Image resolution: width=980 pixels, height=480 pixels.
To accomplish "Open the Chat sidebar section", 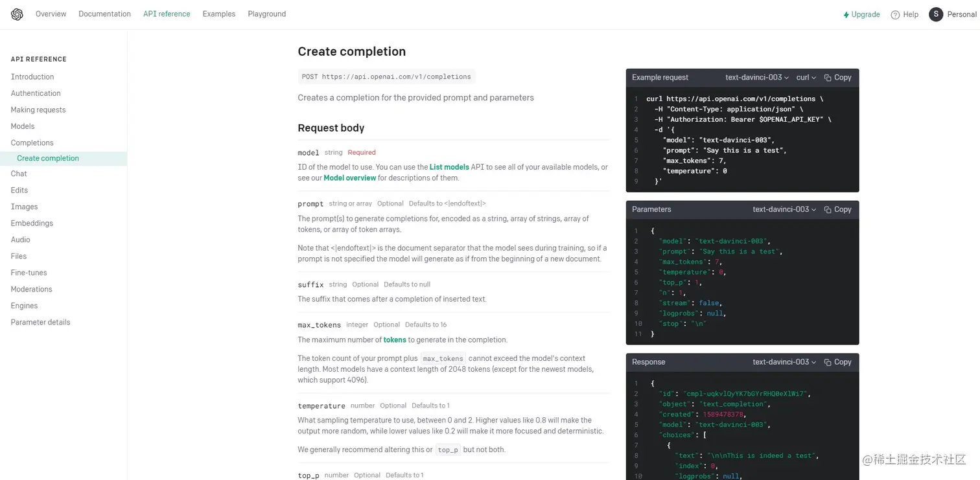I will tap(19, 174).
